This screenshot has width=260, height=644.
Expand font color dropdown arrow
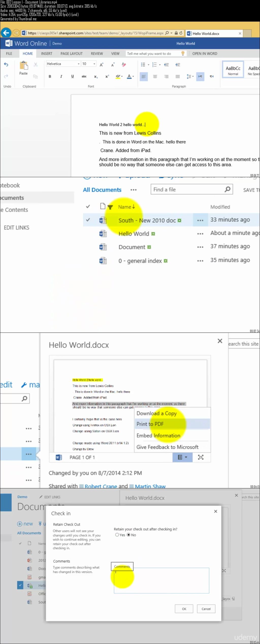(x=133, y=76)
